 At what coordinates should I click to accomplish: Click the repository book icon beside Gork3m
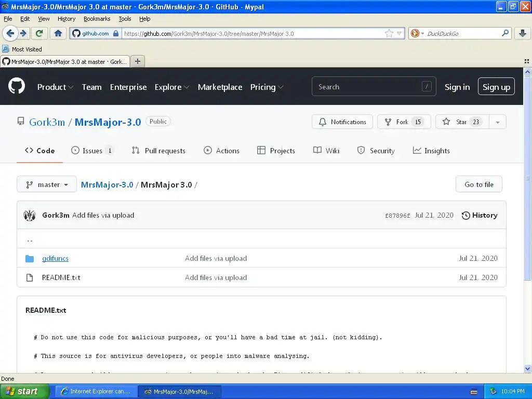[x=21, y=121]
